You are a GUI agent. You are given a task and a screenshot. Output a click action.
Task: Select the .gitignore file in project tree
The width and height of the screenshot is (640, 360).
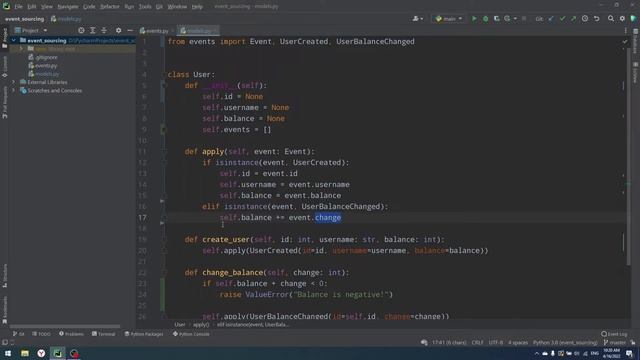point(43,57)
